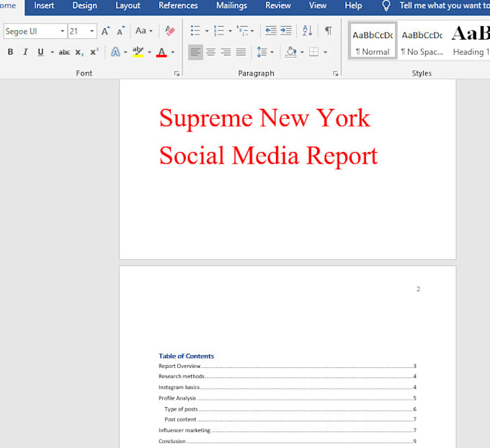Click the Change Case Aa icon

coord(141,31)
